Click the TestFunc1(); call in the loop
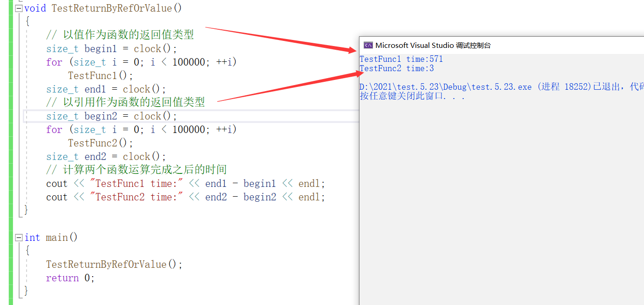The height and width of the screenshot is (305, 644). [x=101, y=75]
